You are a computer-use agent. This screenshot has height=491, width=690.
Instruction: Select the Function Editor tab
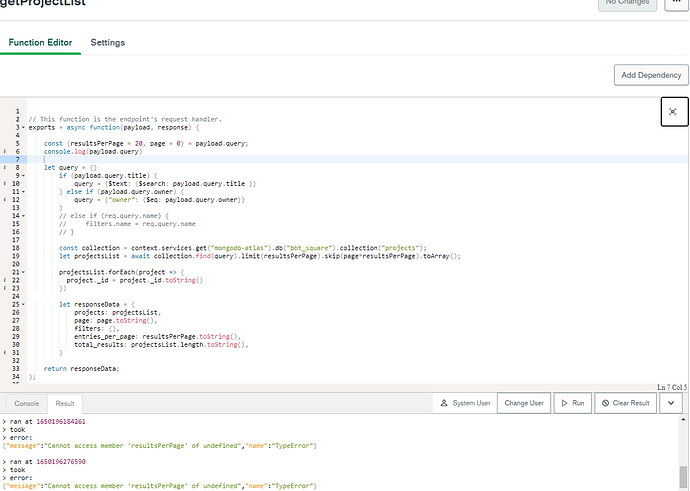tap(41, 43)
